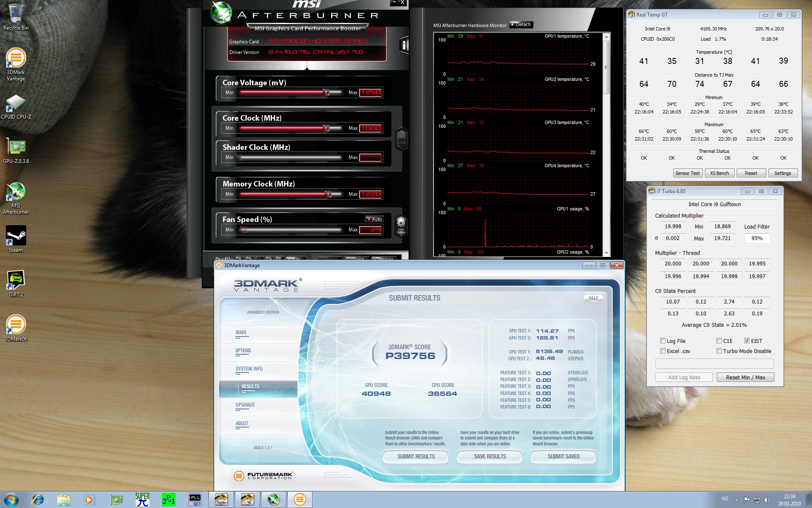The image size is (812, 508).
Task: Open Prime95 taskbar icon
Action: coord(168,500)
